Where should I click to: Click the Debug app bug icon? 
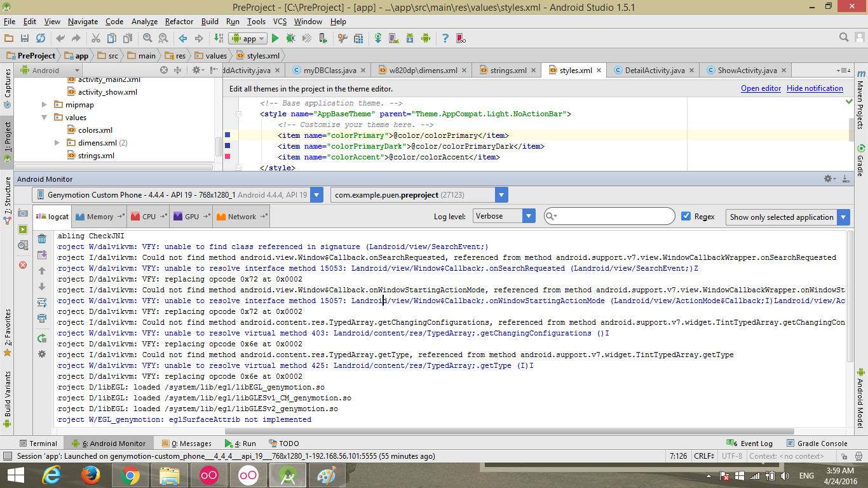click(290, 38)
